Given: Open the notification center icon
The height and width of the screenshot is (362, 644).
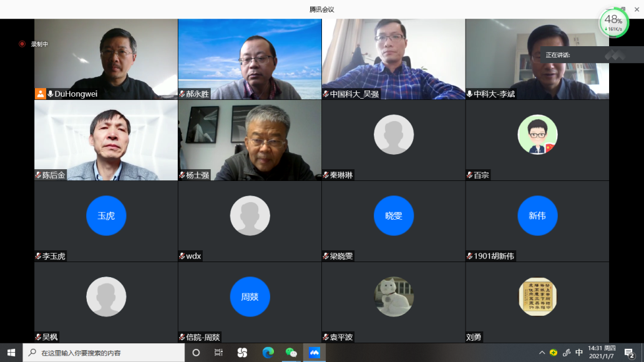Looking at the screenshot, I should tap(630, 353).
